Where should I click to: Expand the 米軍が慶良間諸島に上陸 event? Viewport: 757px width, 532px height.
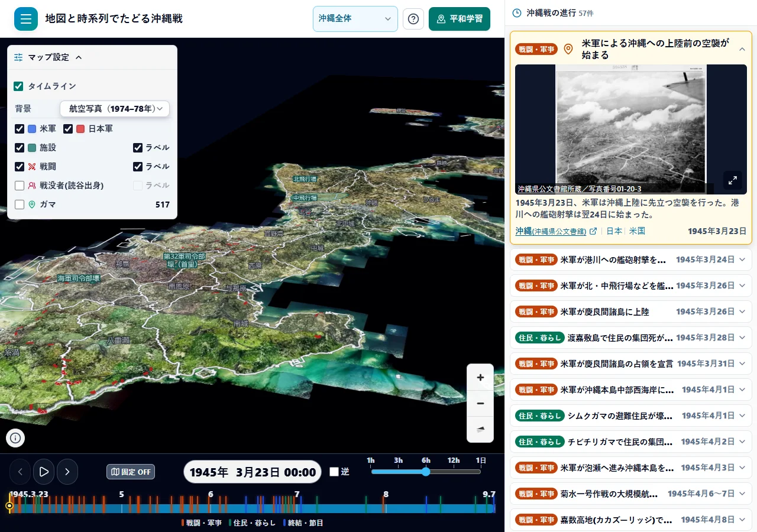point(631,312)
